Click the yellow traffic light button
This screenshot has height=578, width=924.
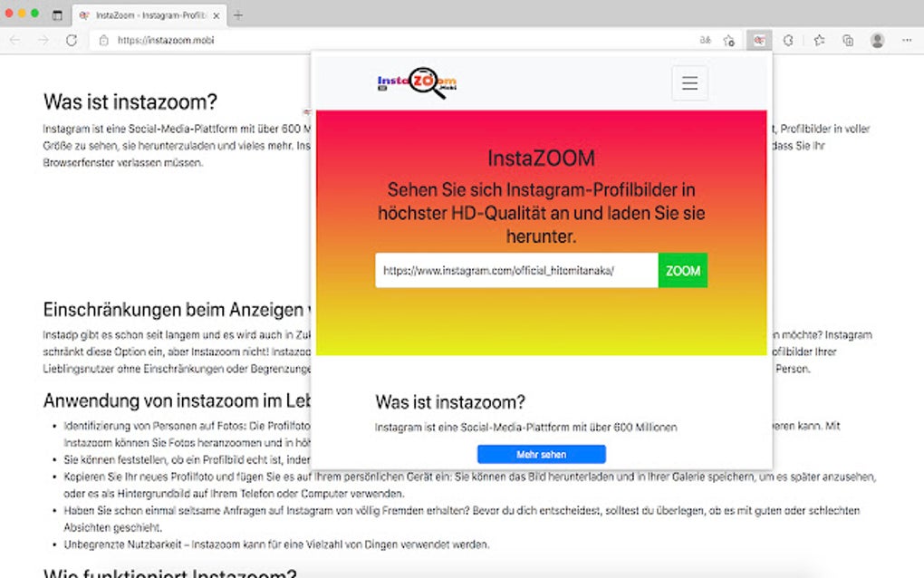22,14
